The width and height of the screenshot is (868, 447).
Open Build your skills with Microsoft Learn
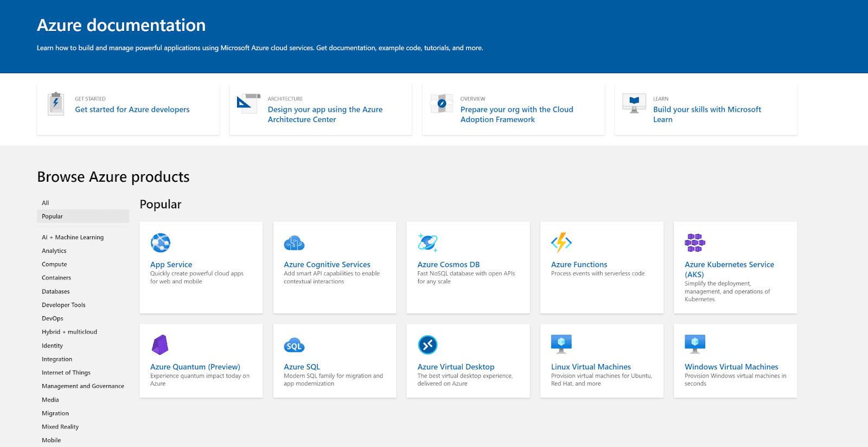(707, 114)
